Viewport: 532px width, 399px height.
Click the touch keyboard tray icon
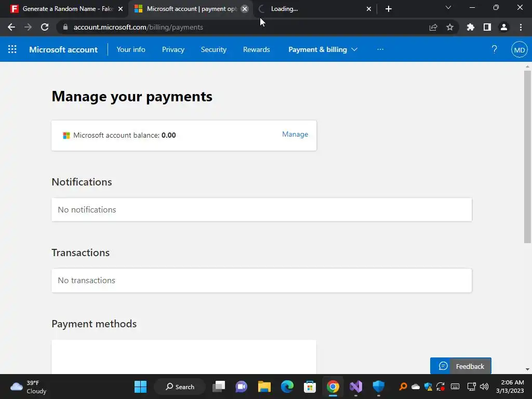[455, 387]
